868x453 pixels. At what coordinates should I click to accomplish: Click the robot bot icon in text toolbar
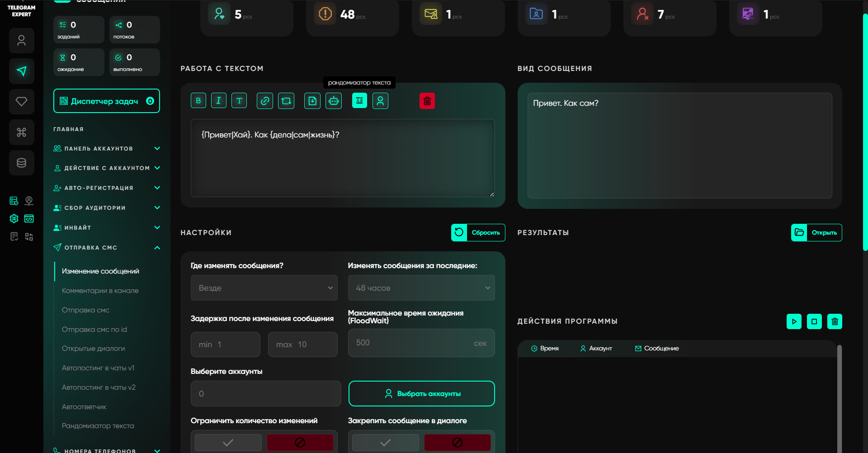(334, 101)
